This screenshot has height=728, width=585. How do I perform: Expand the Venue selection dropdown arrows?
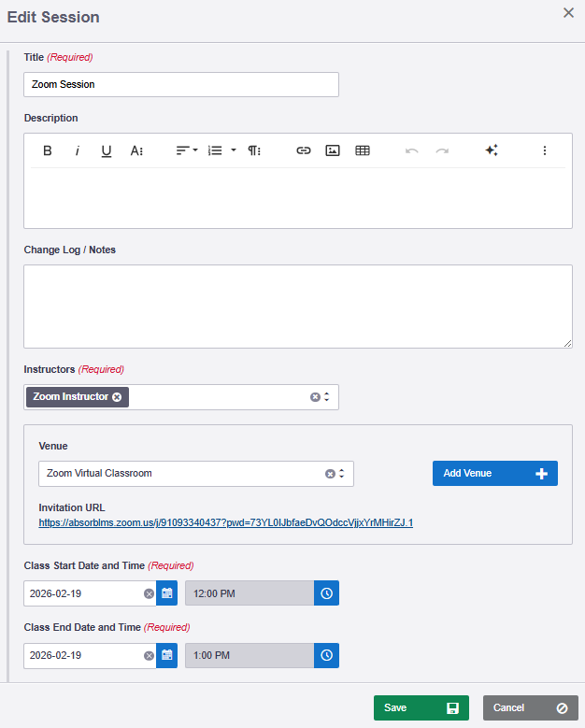342,474
